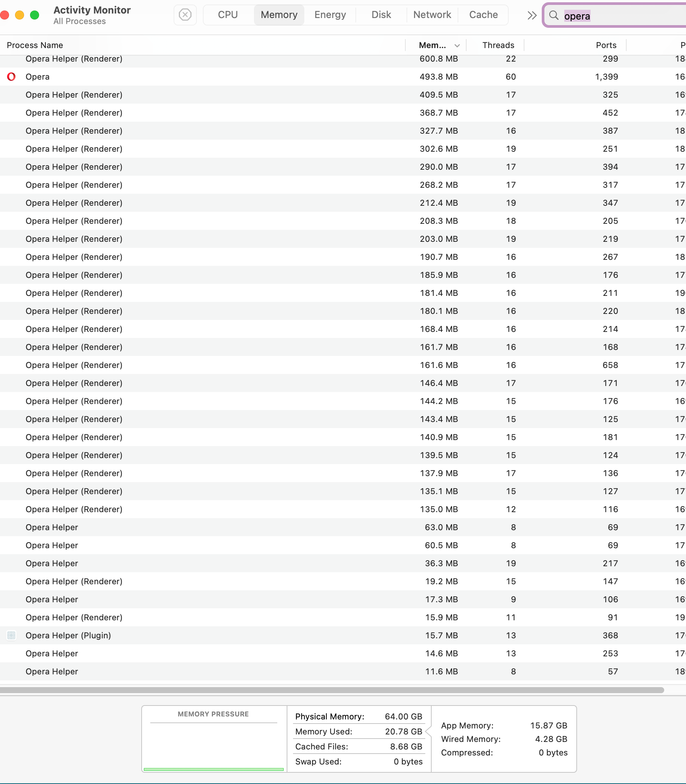Select Opera Helper using 60.5 MB

click(343, 545)
